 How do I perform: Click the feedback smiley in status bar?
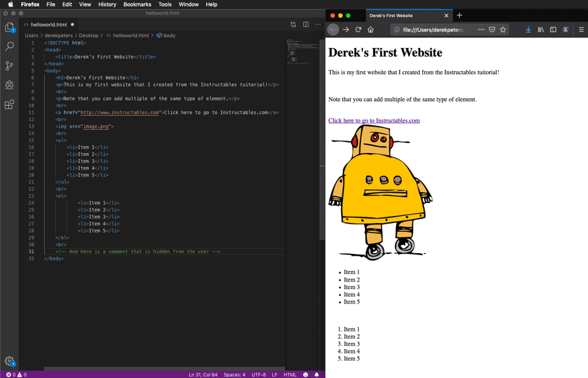(x=306, y=375)
